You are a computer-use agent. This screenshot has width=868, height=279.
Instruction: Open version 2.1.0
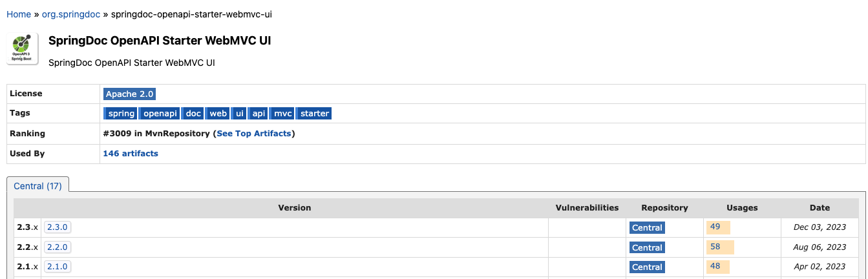(x=58, y=267)
